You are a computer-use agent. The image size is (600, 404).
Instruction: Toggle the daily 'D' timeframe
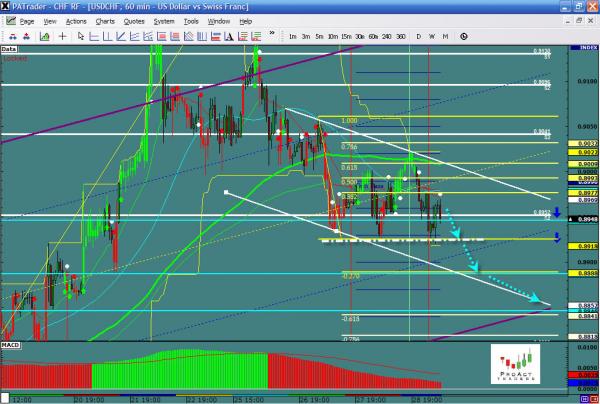[418, 36]
